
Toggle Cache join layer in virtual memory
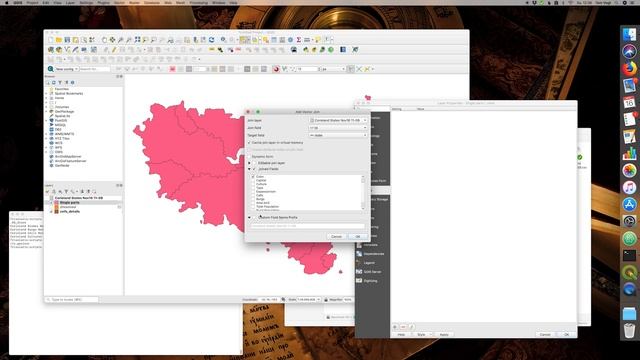pyautogui.click(x=249, y=143)
